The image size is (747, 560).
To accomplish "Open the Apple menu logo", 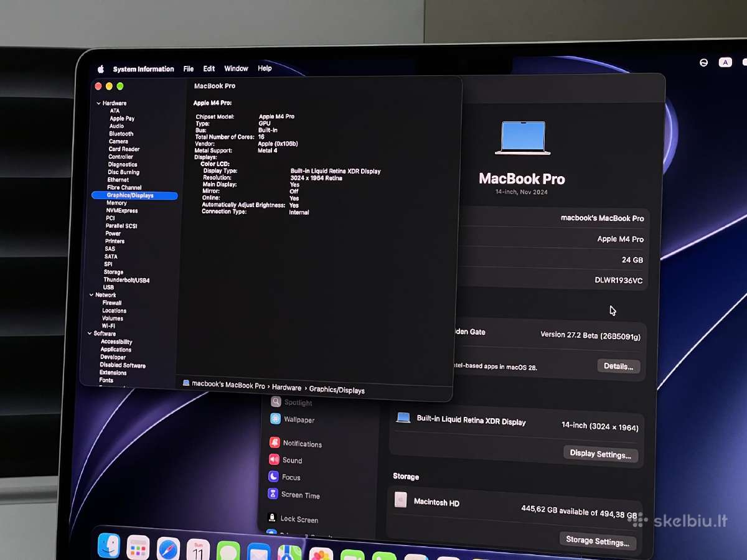I will [x=101, y=69].
